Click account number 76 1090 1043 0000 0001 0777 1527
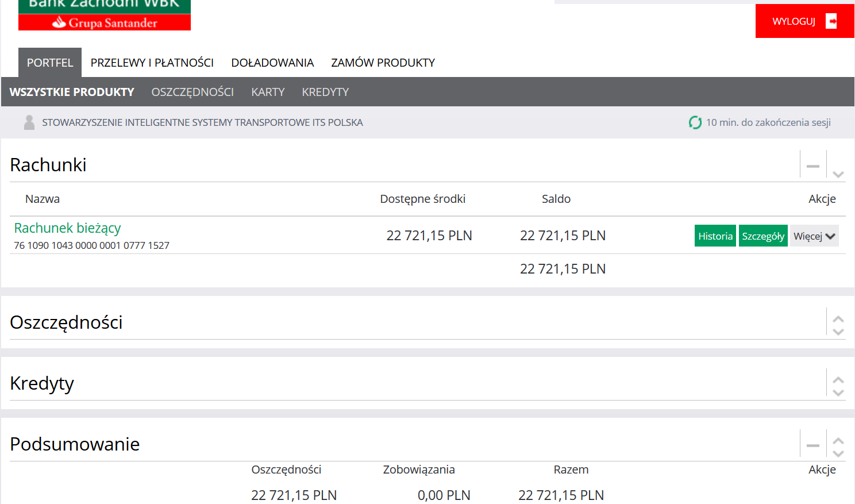Screen dimensions: 855x504 tap(91, 245)
